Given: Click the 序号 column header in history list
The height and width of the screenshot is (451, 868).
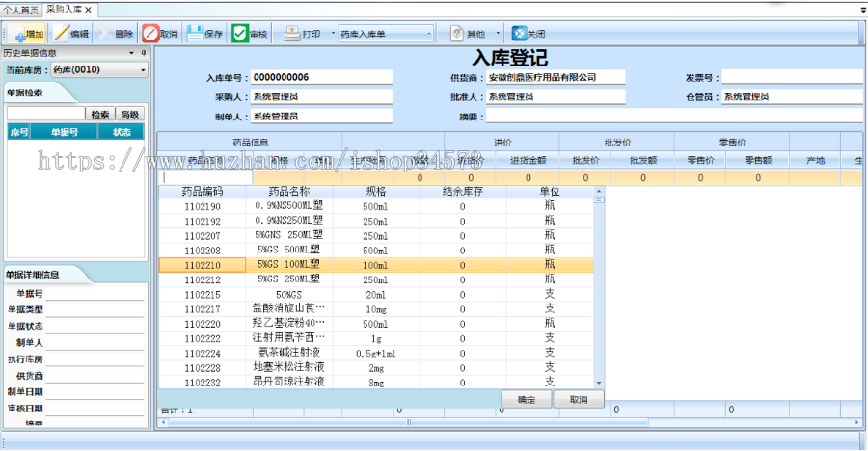Looking at the screenshot, I should tap(19, 132).
